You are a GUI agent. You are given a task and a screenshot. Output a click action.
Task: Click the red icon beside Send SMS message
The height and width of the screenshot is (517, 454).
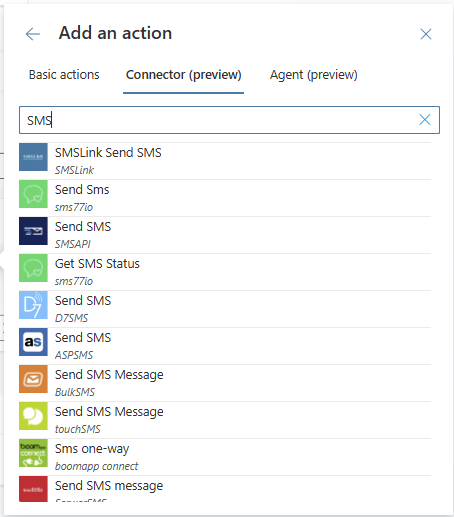click(33, 489)
